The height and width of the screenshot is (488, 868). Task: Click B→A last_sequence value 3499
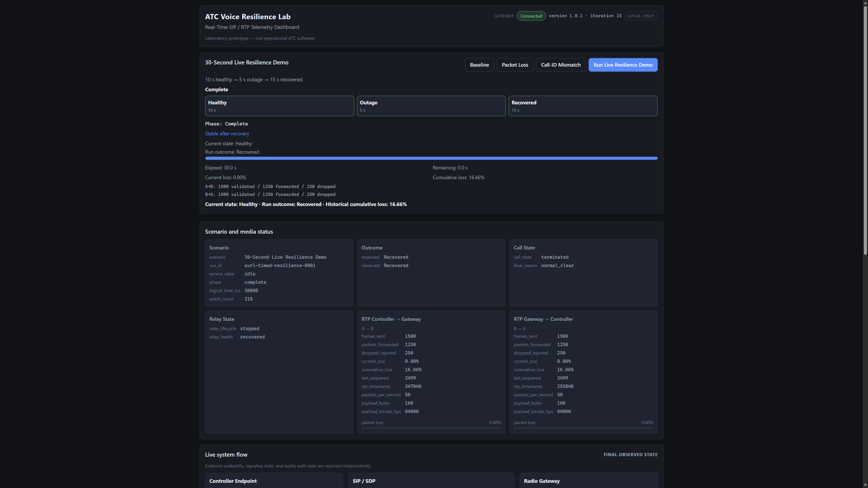(562, 378)
